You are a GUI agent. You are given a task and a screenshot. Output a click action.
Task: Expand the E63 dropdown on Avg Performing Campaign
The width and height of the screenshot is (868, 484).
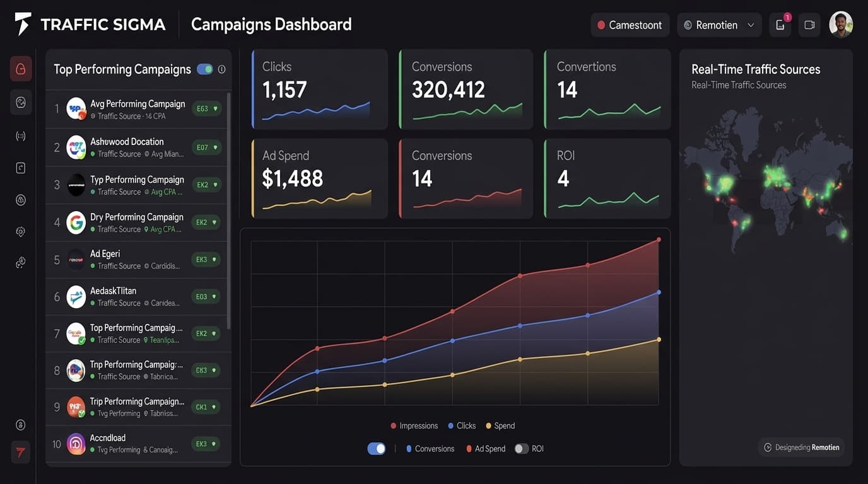206,109
